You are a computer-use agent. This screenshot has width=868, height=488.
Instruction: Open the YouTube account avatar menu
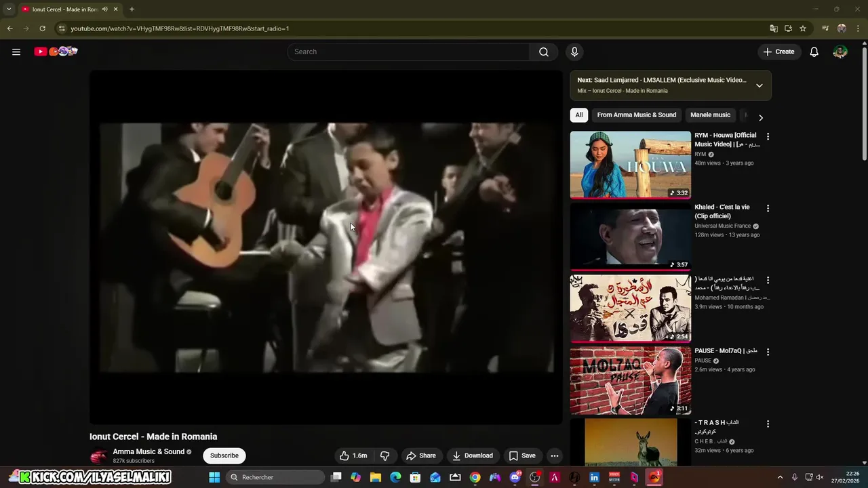pyautogui.click(x=840, y=52)
